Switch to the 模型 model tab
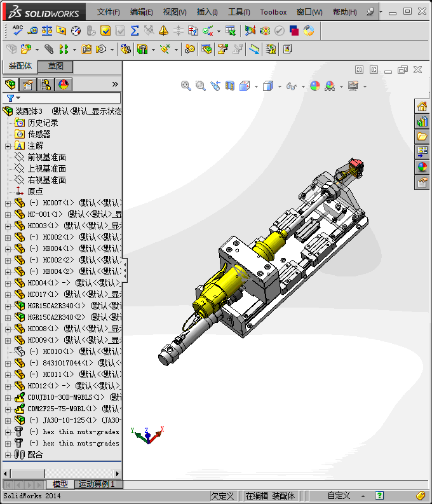Screen dimensions: 432x504 click(x=60, y=484)
